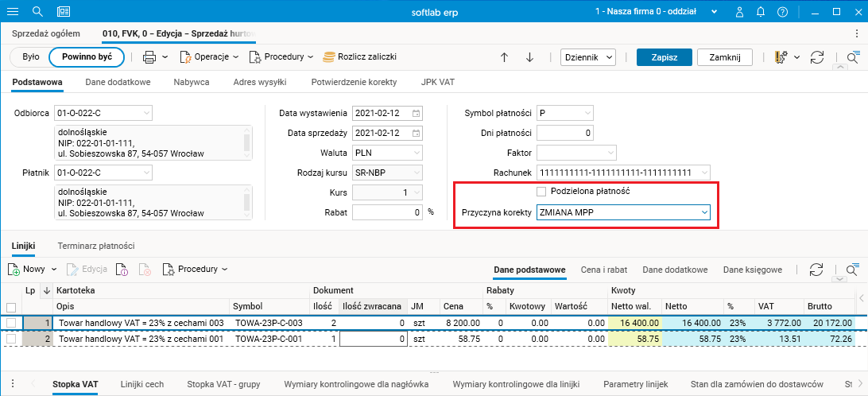Image resolution: width=868 pixels, height=396 pixels.
Task: Open the Potwierdzenie korekty tab
Action: pyautogui.click(x=355, y=82)
